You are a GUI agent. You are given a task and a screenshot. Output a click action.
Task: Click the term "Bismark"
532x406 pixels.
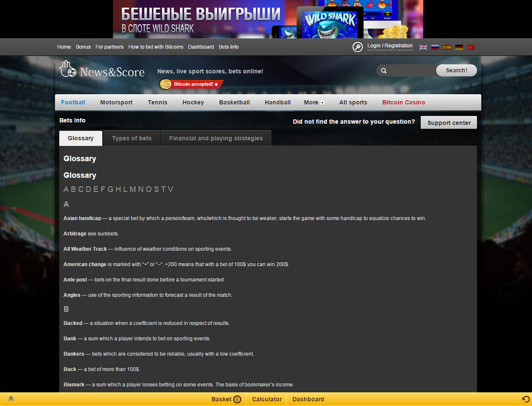(x=74, y=385)
